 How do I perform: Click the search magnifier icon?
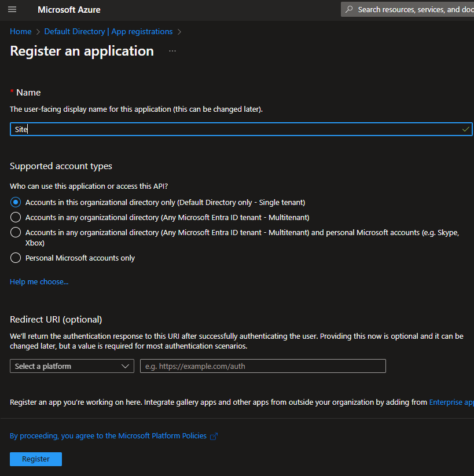pos(350,9)
